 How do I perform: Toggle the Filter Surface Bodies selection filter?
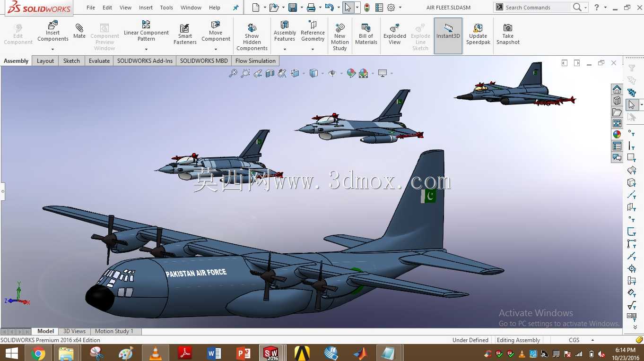point(632,170)
